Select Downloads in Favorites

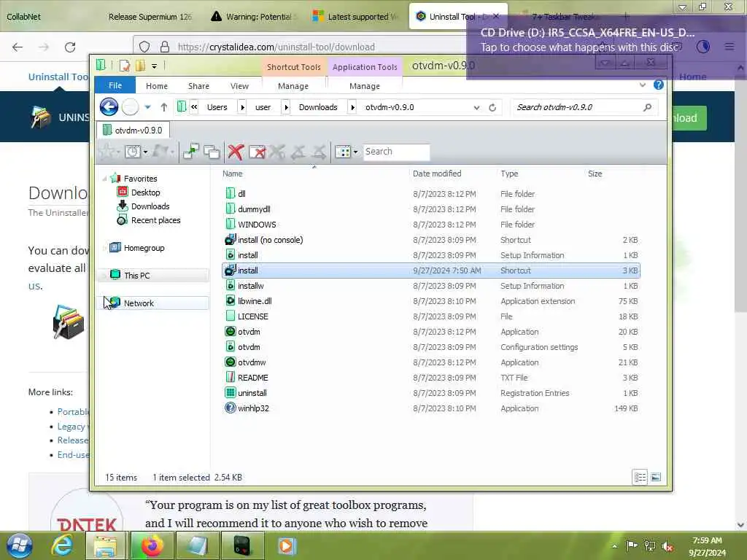[x=150, y=206]
